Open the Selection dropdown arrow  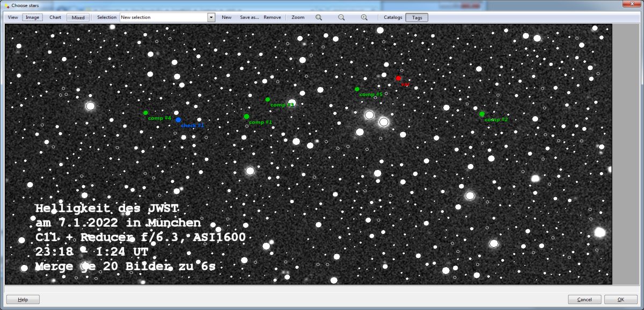(211, 17)
